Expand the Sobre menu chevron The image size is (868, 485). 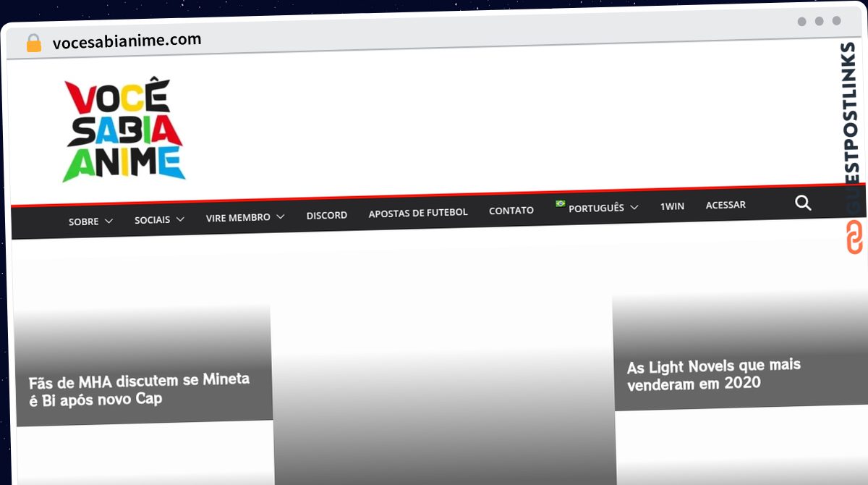(x=109, y=221)
